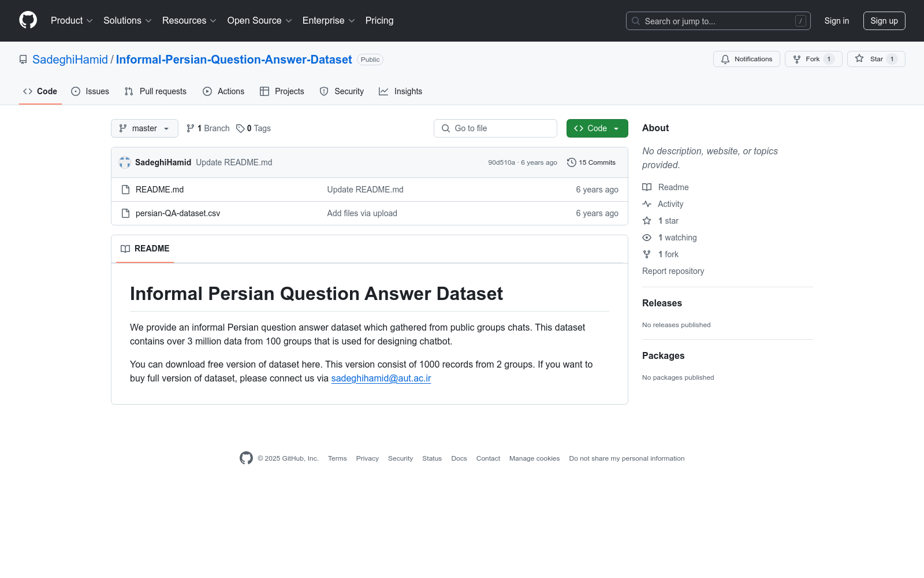
Task: Click the footer GitHub mark icon
Action: (x=246, y=458)
